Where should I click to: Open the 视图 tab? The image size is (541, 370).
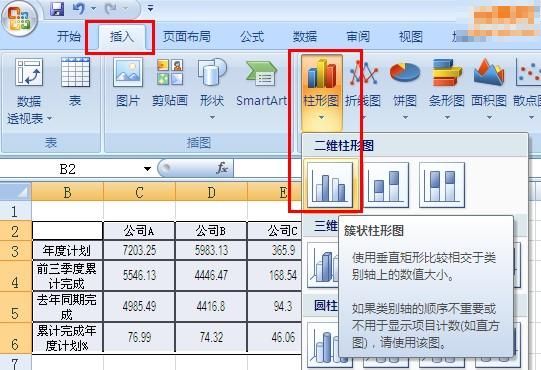click(411, 36)
